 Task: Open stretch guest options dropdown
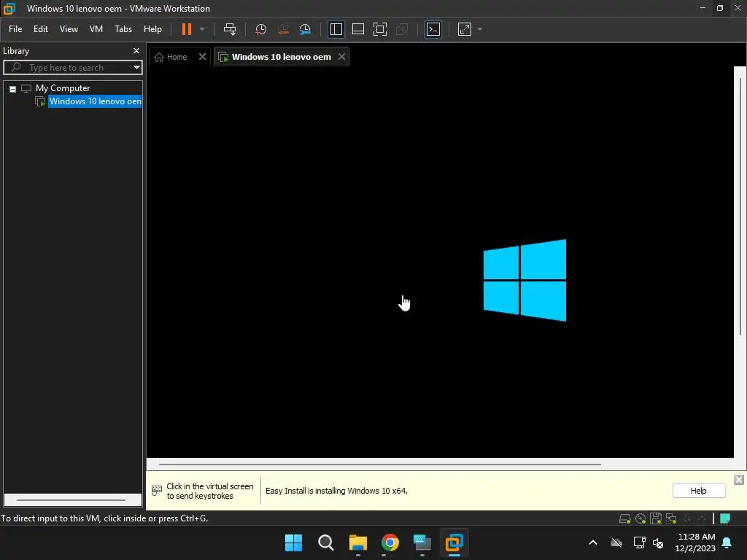(480, 29)
